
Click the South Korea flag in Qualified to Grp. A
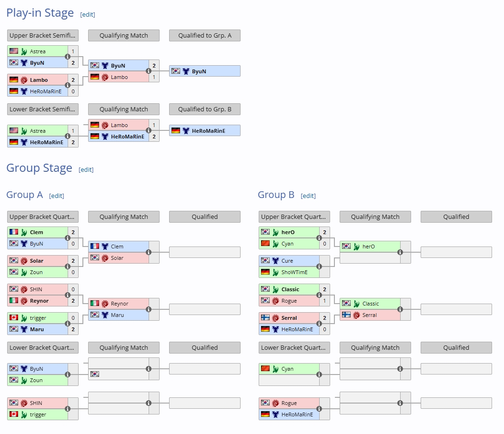(176, 71)
